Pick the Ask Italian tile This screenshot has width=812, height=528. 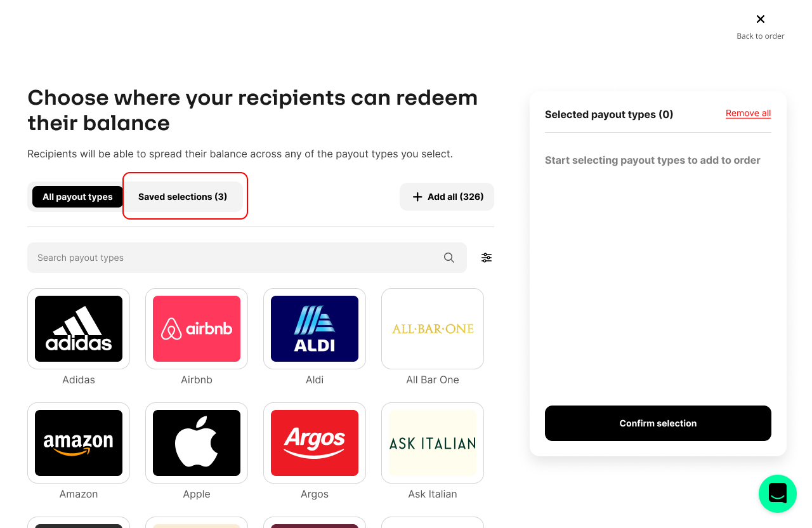(x=433, y=443)
